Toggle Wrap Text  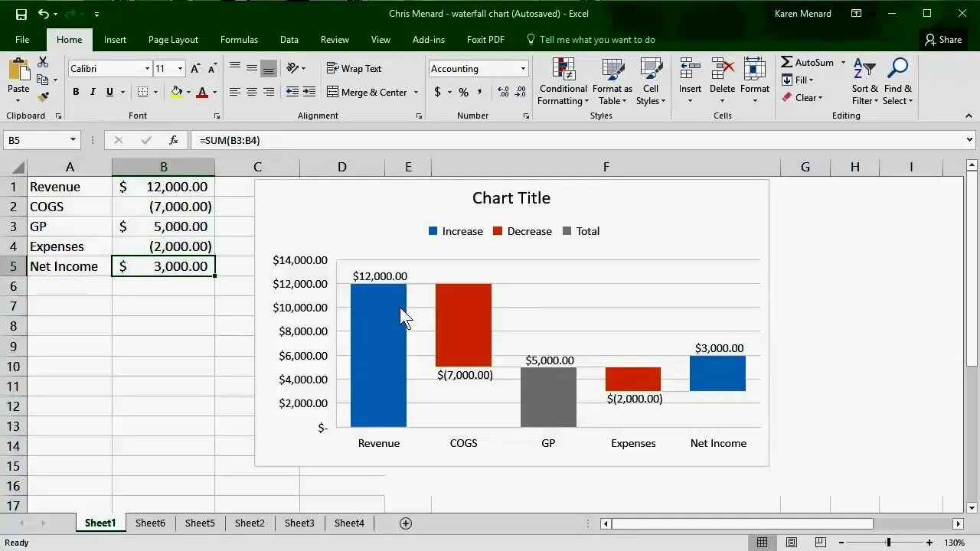(x=354, y=69)
